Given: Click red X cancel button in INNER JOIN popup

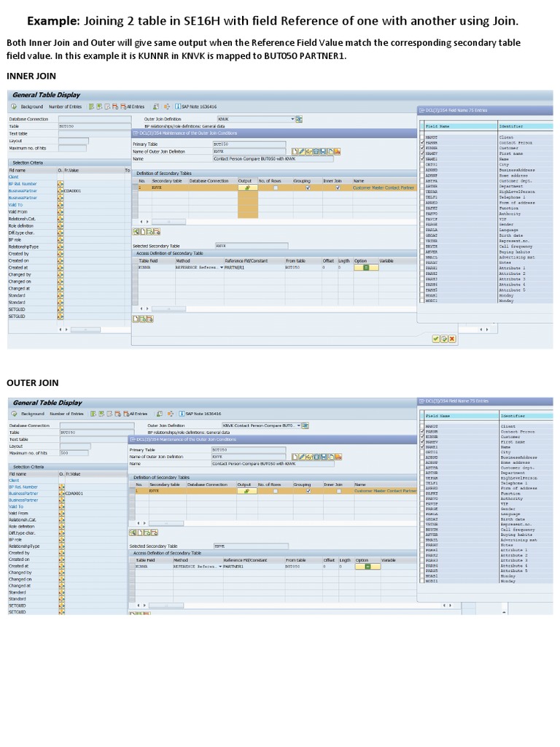Looking at the screenshot, I should coord(452,338).
